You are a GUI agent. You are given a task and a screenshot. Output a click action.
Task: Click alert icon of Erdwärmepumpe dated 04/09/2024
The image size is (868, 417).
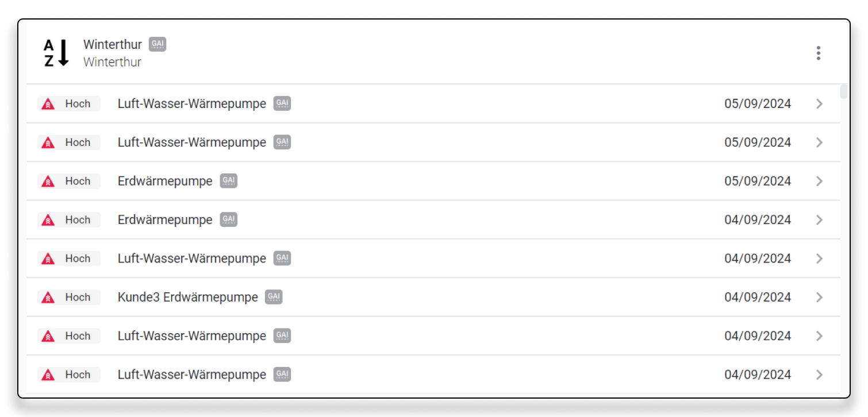tap(48, 220)
